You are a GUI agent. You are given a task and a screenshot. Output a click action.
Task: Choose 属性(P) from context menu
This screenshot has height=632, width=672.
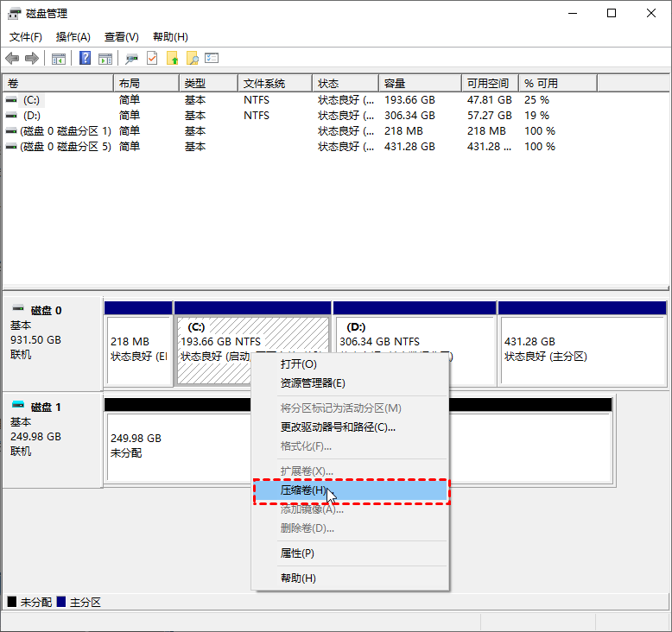click(350, 553)
